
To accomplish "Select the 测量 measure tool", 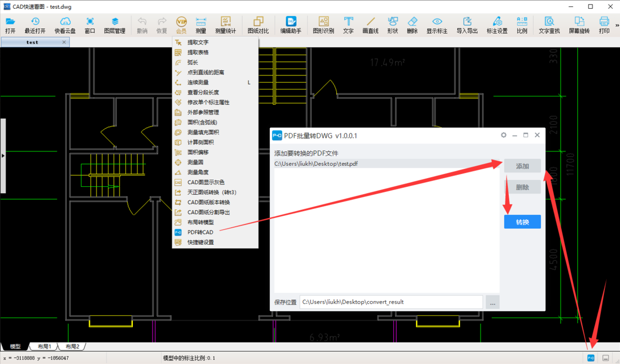I will pos(201,25).
